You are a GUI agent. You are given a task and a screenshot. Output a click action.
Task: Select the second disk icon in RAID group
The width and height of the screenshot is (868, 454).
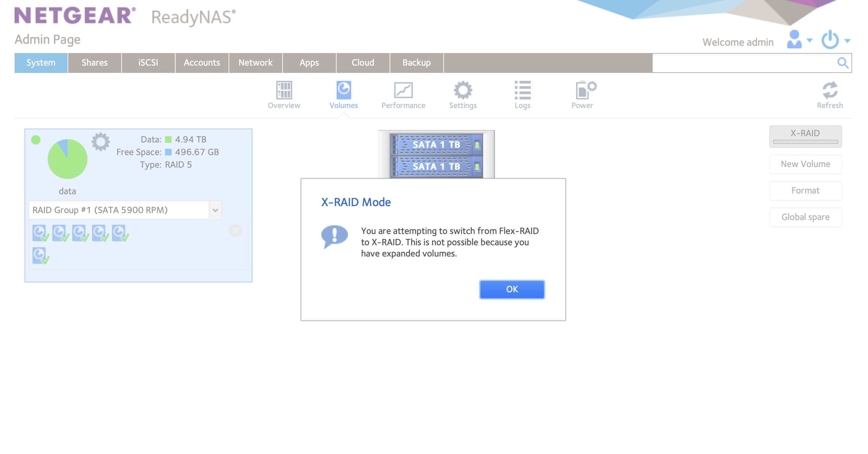point(60,233)
